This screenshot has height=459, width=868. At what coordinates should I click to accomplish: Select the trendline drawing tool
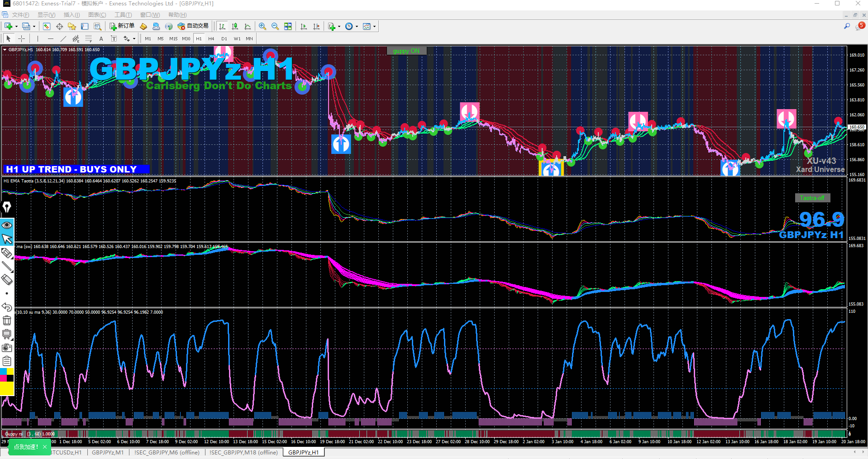point(63,38)
